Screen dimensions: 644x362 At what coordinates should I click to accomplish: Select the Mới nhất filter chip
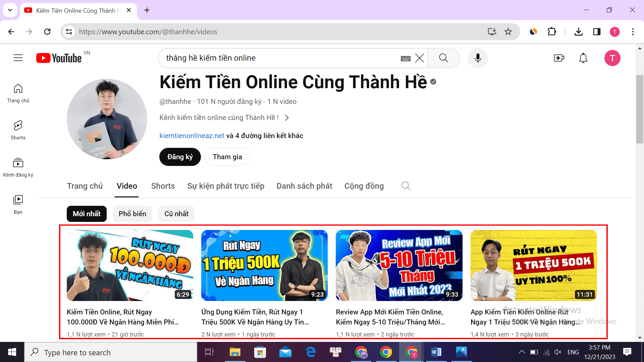click(87, 214)
